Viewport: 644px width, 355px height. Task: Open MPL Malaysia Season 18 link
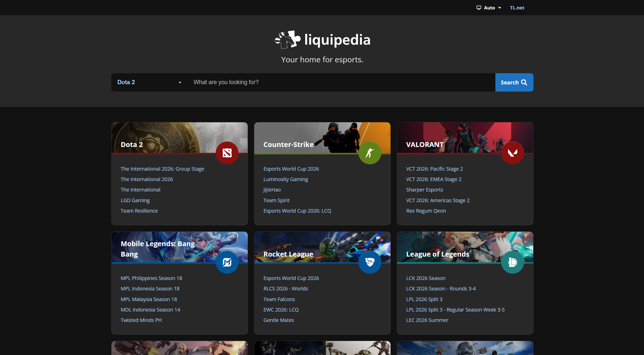(149, 299)
